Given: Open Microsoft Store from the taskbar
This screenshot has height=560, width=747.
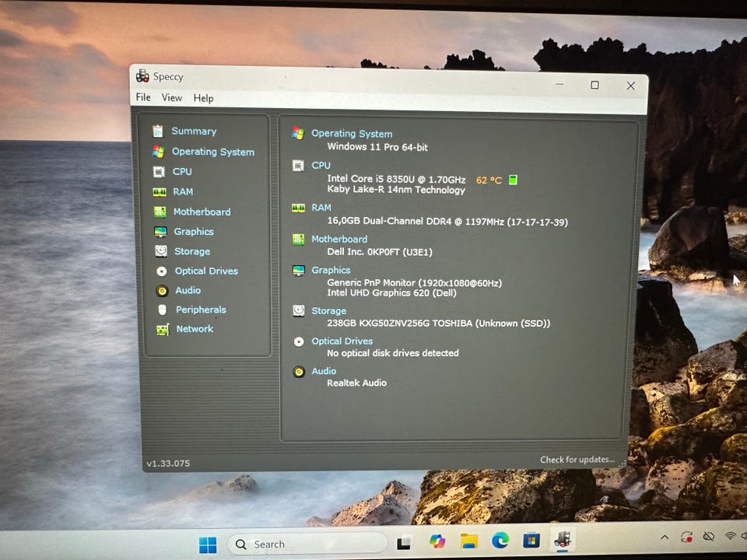Looking at the screenshot, I should [531, 540].
